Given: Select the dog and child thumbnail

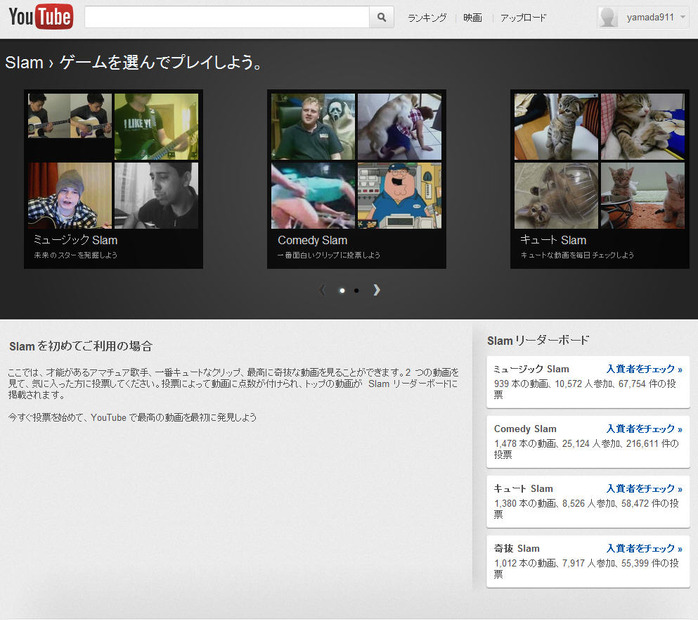Looking at the screenshot, I should pyautogui.click(x=399, y=126).
